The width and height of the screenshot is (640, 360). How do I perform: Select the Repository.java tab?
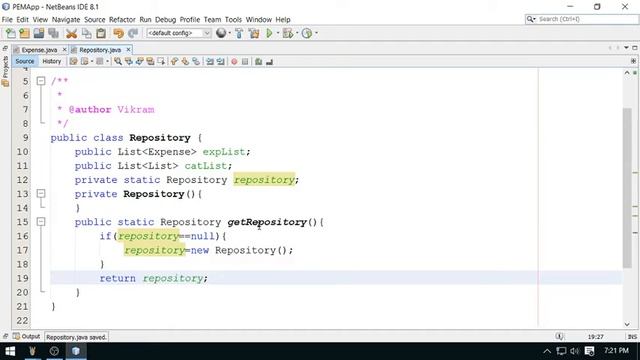100,50
